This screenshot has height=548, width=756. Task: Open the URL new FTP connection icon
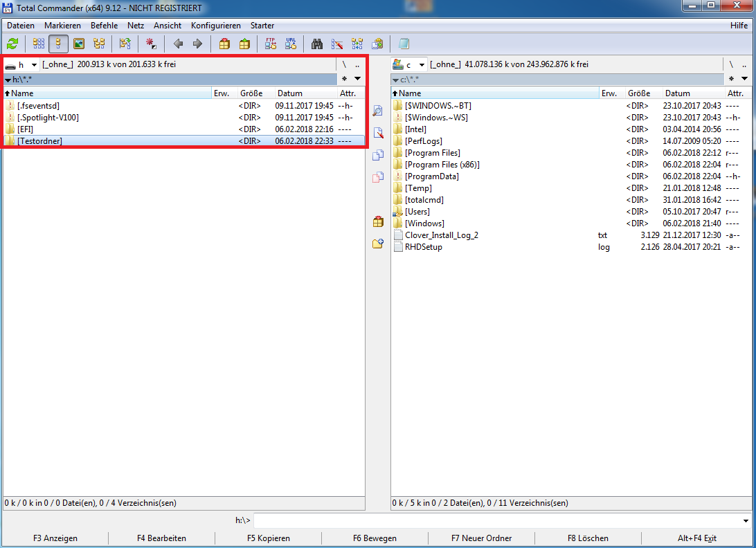coord(291,44)
